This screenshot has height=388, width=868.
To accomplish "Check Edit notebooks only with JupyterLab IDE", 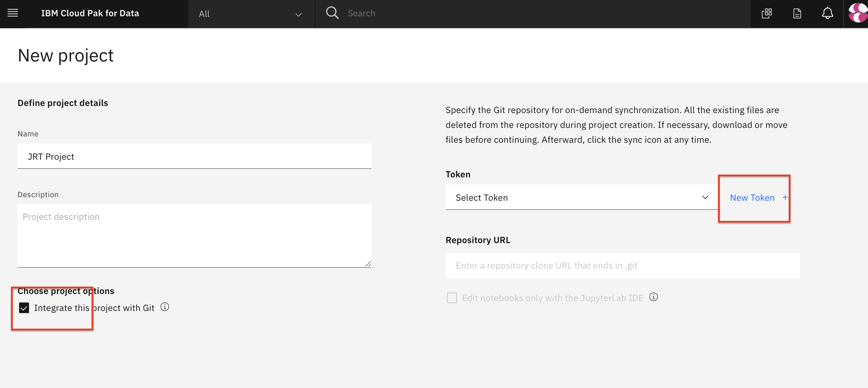I will pyautogui.click(x=452, y=298).
